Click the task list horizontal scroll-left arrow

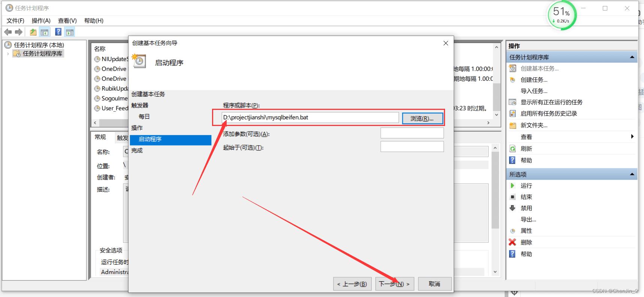[x=95, y=123]
